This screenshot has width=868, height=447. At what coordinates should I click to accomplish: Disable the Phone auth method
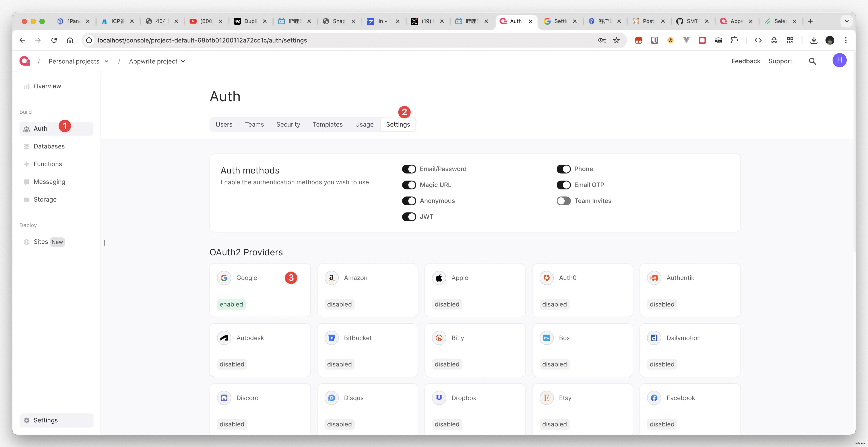pyautogui.click(x=564, y=169)
